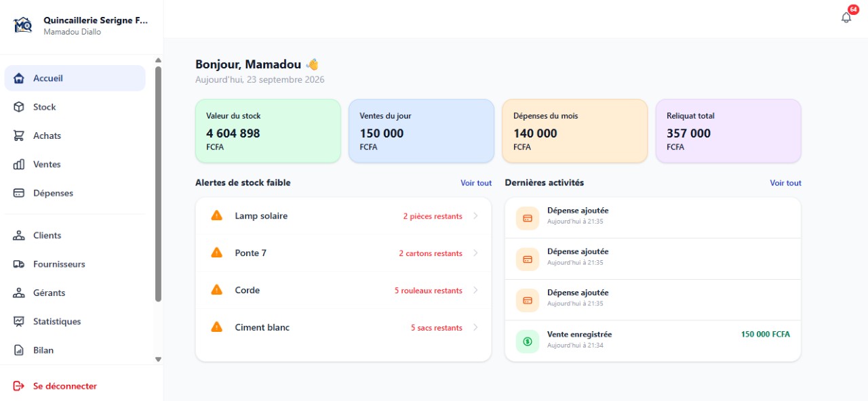The height and width of the screenshot is (401, 868).
Task: Click the warning icon beside Ponte 7
Action: pyautogui.click(x=217, y=253)
